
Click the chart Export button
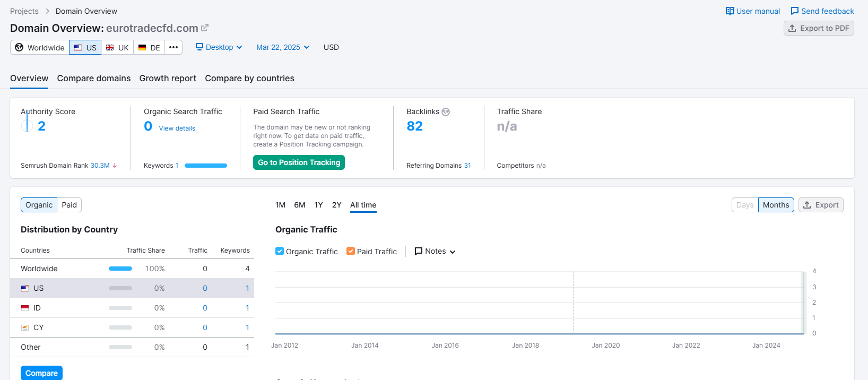pyautogui.click(x=821, y=205)
